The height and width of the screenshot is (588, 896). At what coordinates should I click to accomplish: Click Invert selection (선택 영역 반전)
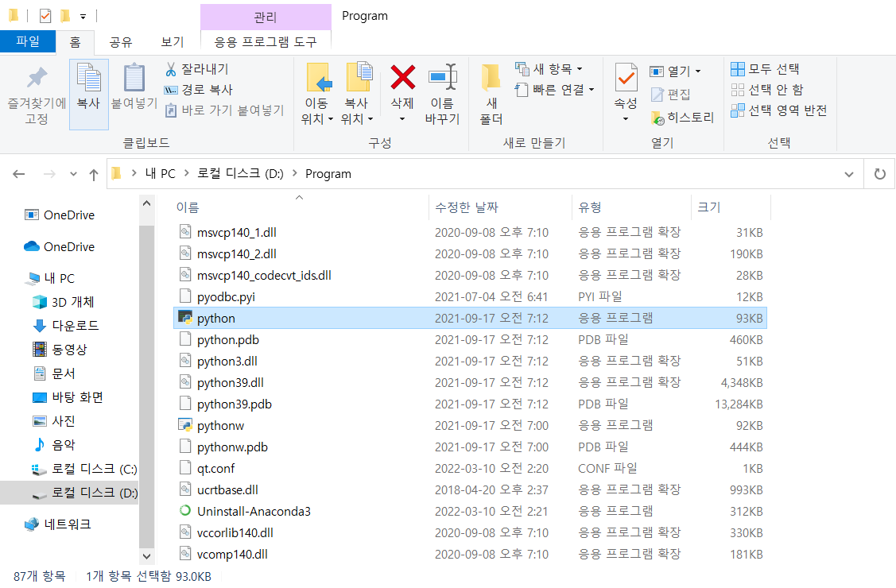779,110
